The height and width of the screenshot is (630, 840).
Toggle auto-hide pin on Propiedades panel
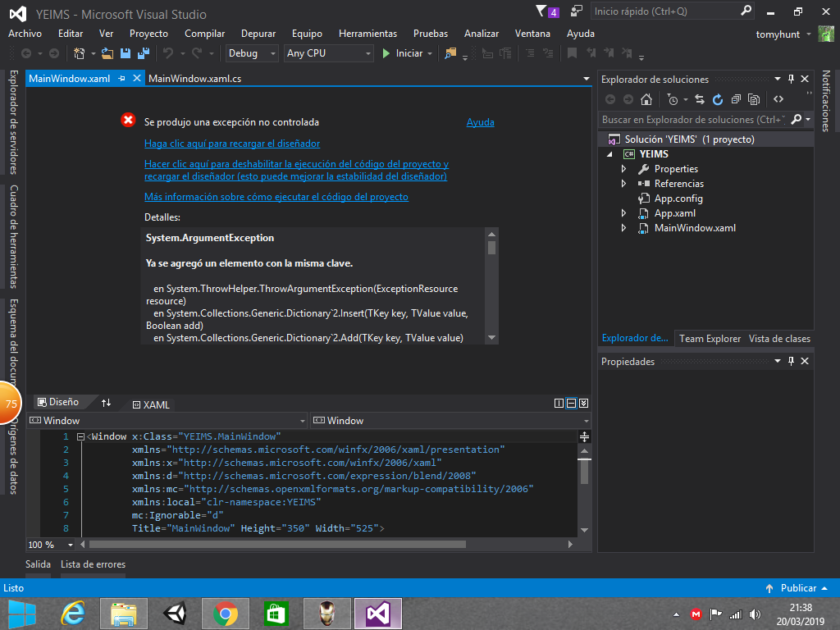(x=792, y=361)
